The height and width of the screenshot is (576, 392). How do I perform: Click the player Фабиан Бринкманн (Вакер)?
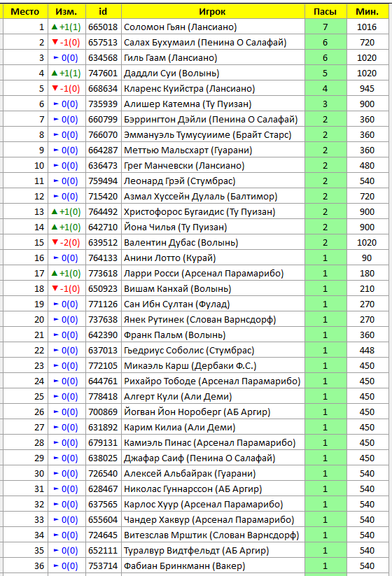tap(184, 566)
